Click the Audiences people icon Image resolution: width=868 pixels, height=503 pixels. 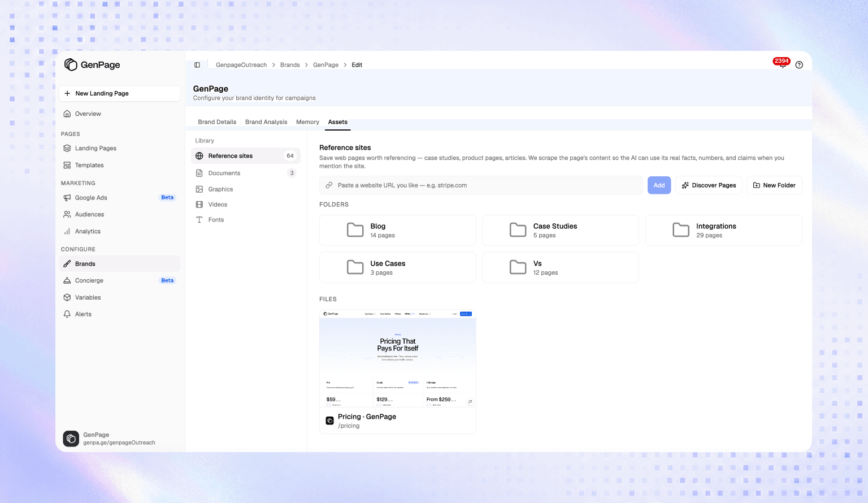(x=67, y=214)
